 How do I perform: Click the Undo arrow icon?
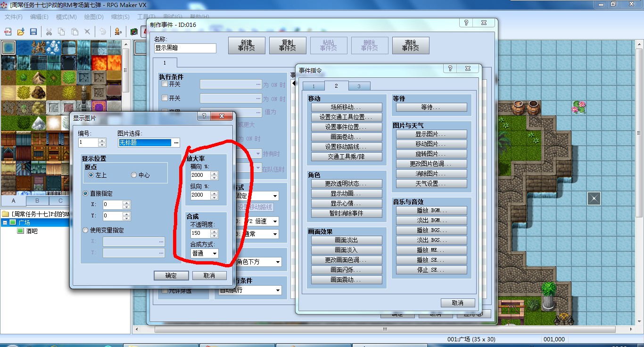tap(102, 32)
